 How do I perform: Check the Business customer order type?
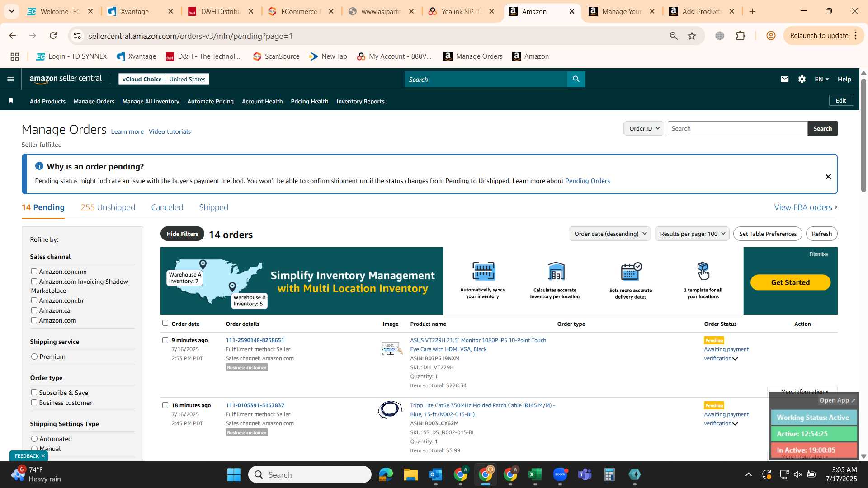(x=34, y=402)
